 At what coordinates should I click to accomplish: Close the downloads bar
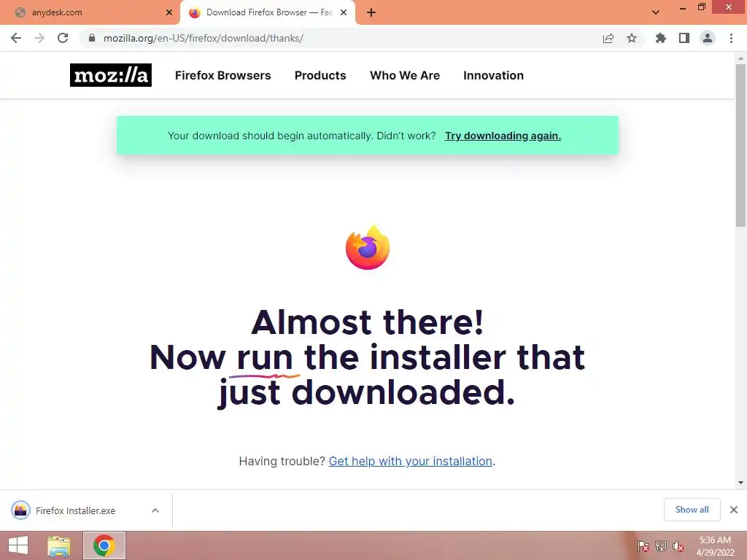click(734, 510)
